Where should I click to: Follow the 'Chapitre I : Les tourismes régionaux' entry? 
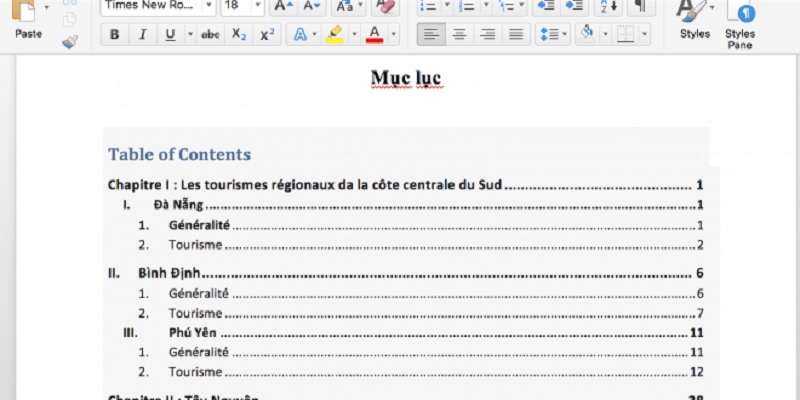click(x=406, y=185)
